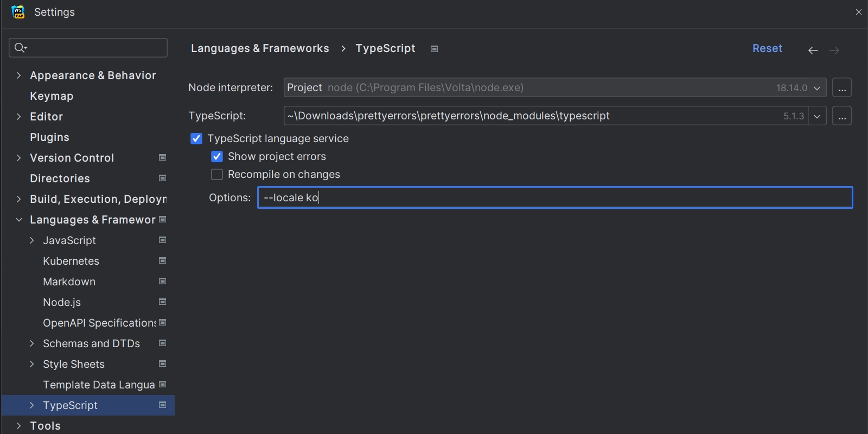The width and height of the screenshot is (868, 434).
Task: Click project-level icon on Directories row
Action: [x=162, y=178]
